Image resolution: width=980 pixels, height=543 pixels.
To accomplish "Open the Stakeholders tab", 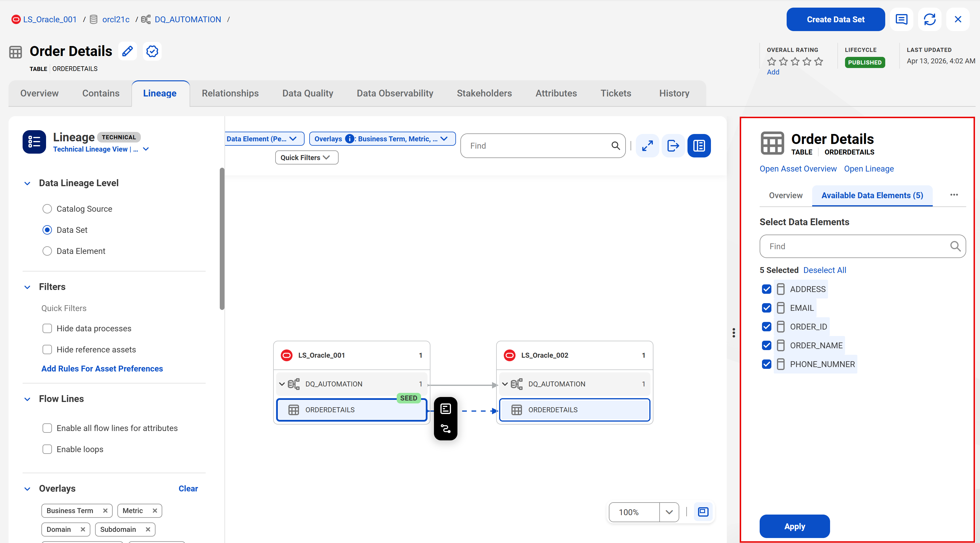I will pyautogui.click(x=484, y=93).
